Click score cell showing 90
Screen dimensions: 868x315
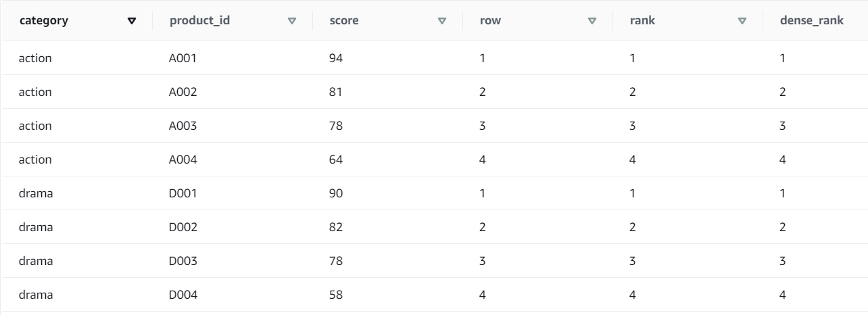336,193
